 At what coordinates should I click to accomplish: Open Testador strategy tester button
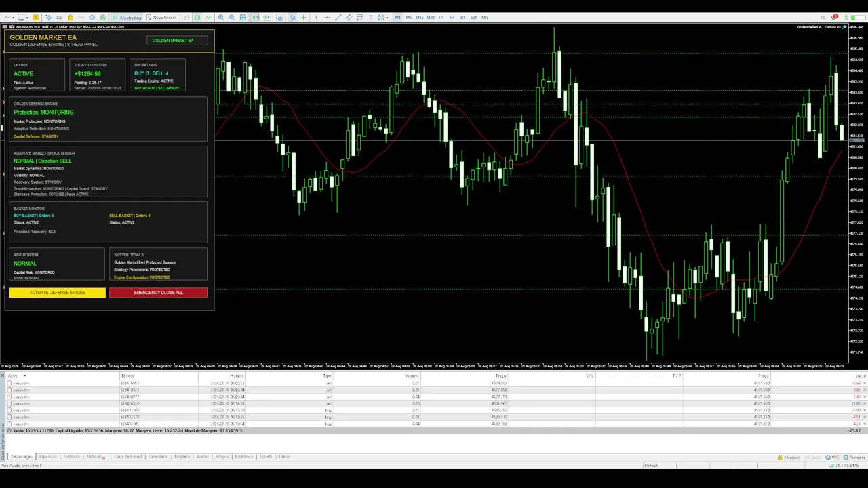[855, 457]
